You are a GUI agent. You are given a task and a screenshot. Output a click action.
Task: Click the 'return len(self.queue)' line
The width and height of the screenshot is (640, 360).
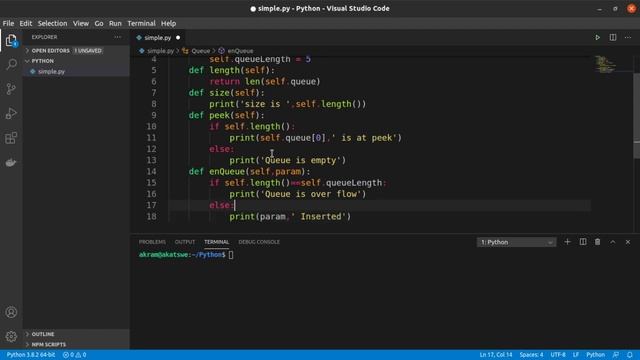[265, 82]
